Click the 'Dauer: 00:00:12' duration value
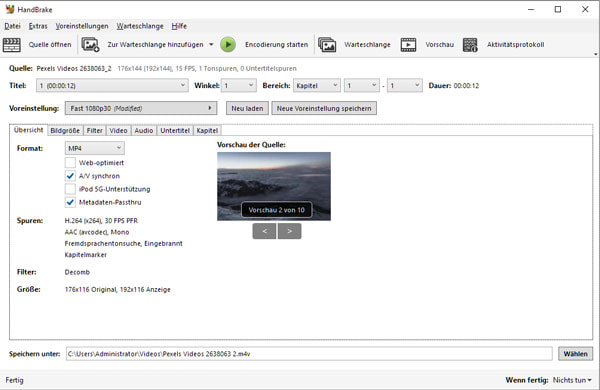The width and height of the screenshot is (600, 390). click(x=466, y=86)
